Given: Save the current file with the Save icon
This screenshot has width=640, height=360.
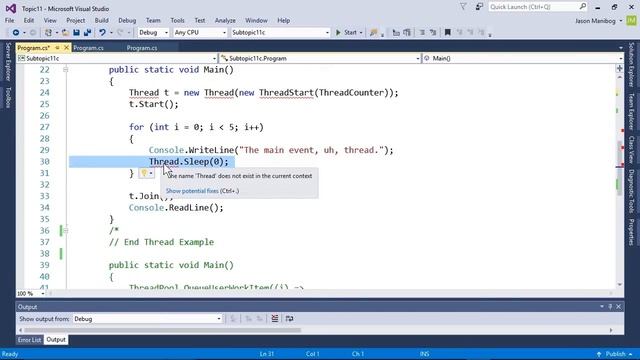Looking at the screenshot, I should pos(76,32).
